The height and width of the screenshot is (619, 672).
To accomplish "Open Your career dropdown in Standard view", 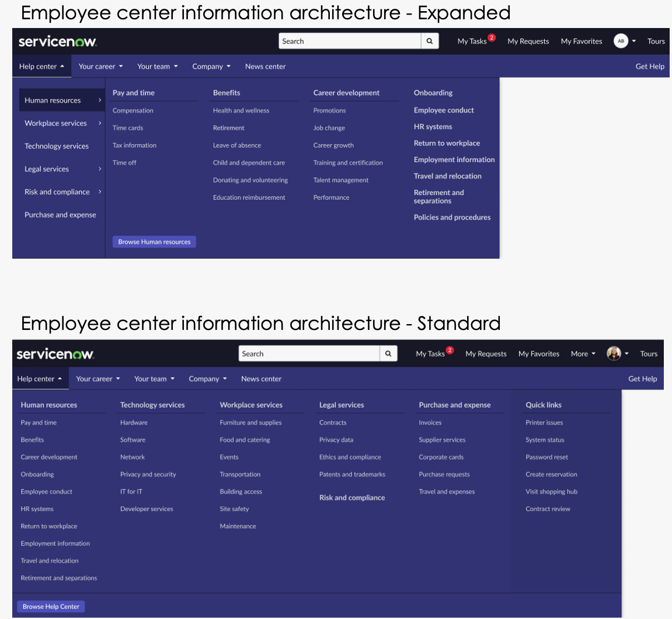I will point(98,379).
